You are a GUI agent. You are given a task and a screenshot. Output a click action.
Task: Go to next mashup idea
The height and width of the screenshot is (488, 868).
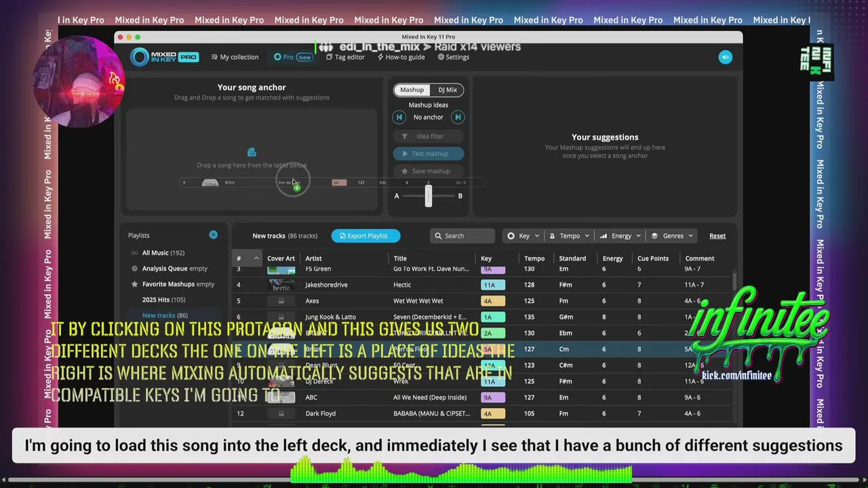[x=458, y=117]
